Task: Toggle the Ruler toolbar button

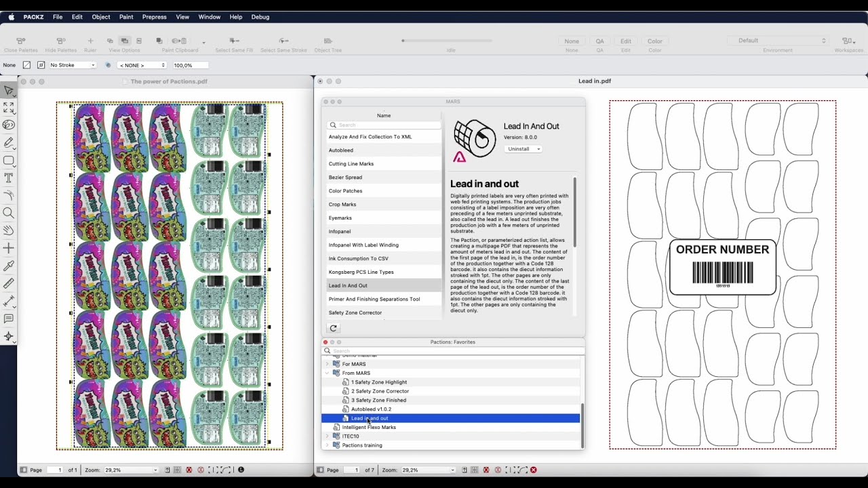Action: (90, 41)
